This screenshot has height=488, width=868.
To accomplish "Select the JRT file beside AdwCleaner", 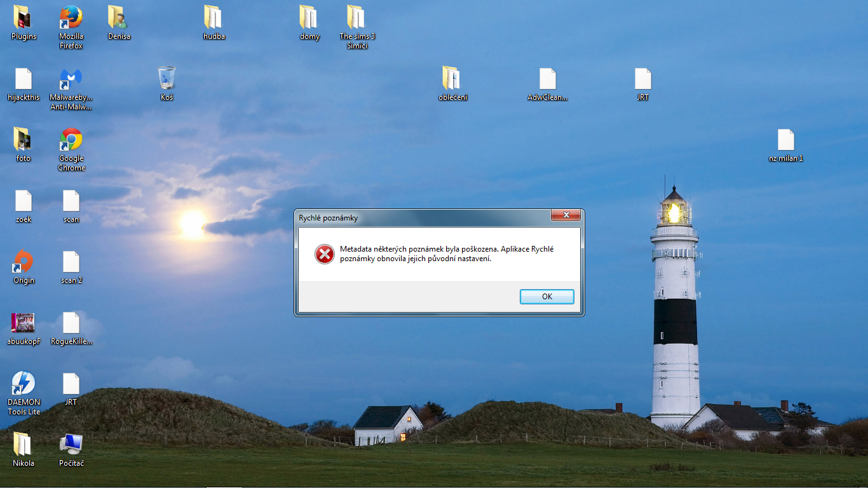I will pos(643,78).
